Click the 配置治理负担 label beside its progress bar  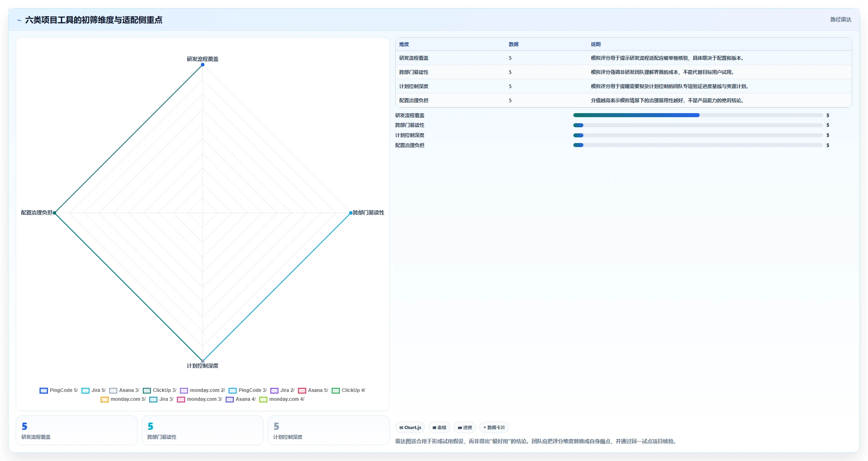(410, 145)
